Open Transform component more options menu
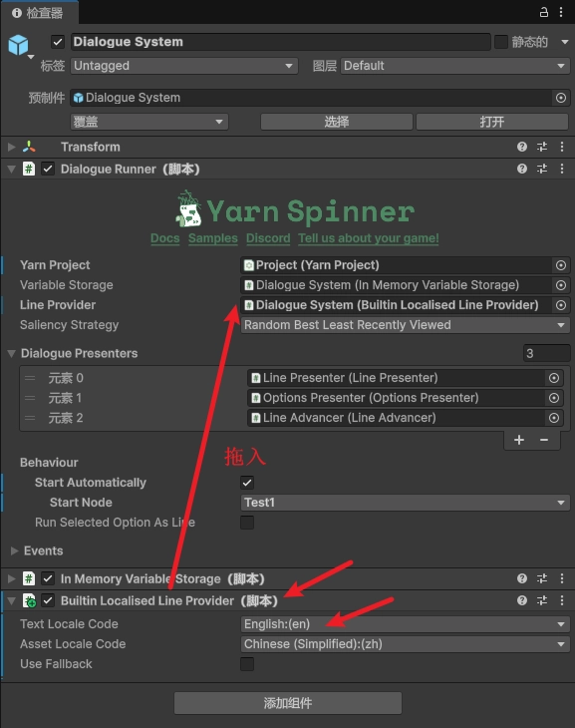This screenshot has height=728, width=575. click(562, 147)
